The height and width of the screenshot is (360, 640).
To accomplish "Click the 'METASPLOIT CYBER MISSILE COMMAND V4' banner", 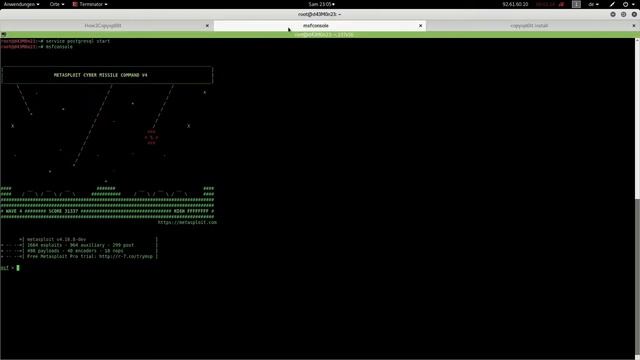I will [x=100, y=75].
